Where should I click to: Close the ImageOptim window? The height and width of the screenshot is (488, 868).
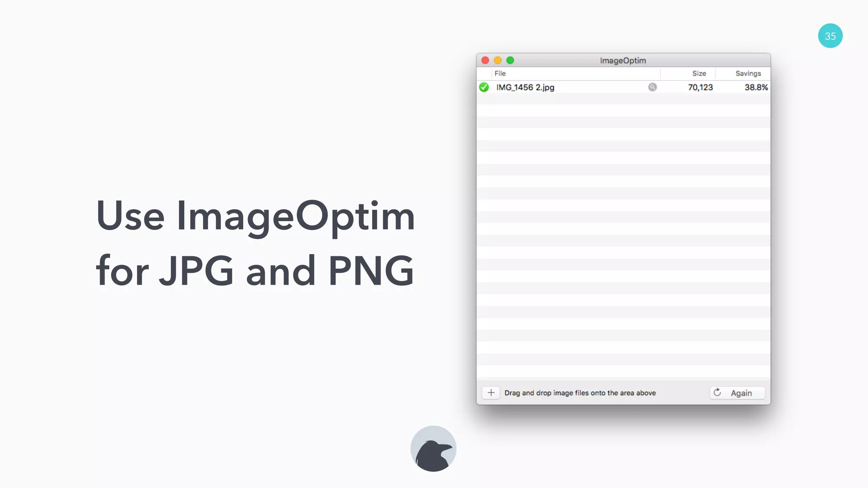tap(485, 60)
